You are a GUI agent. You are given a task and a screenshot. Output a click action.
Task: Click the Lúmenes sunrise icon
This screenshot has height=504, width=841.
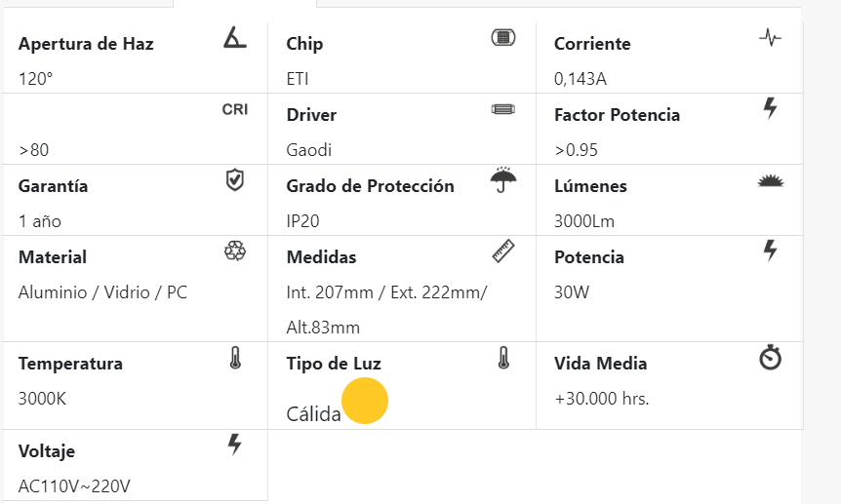click(x=770, y=180)
